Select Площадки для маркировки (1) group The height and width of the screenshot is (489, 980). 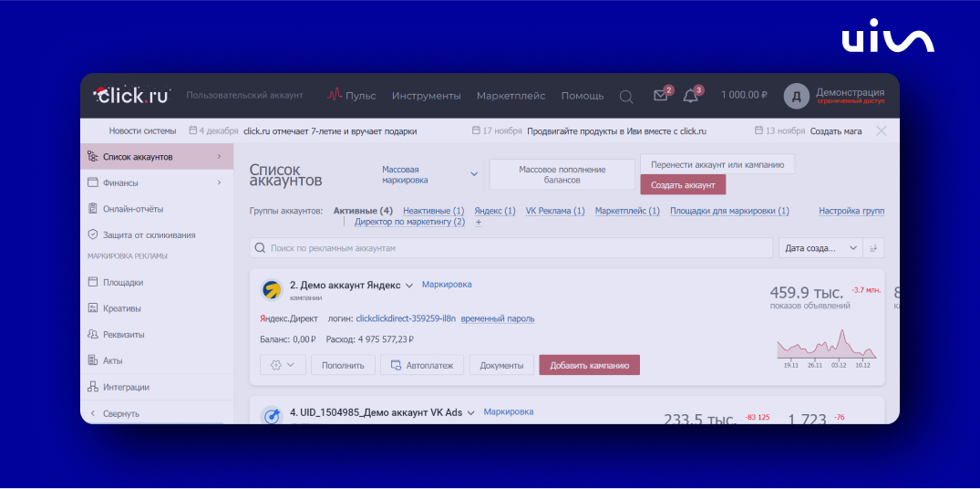pos(729,211)
